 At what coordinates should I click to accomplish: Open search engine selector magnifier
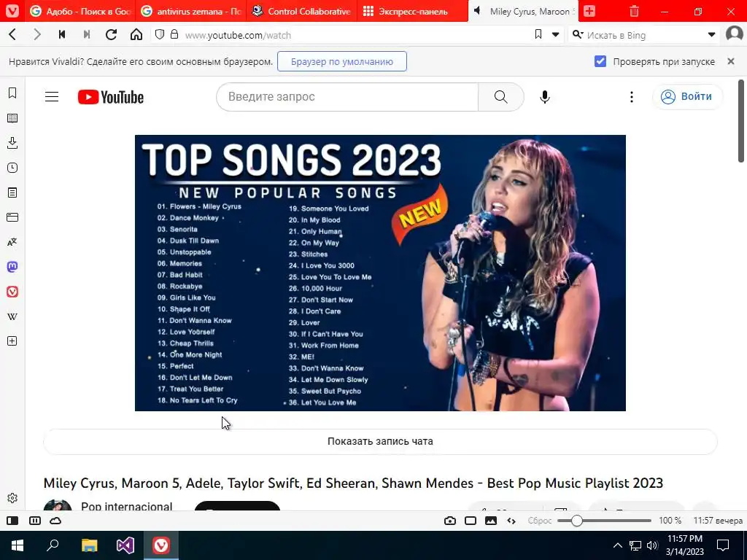578,34
